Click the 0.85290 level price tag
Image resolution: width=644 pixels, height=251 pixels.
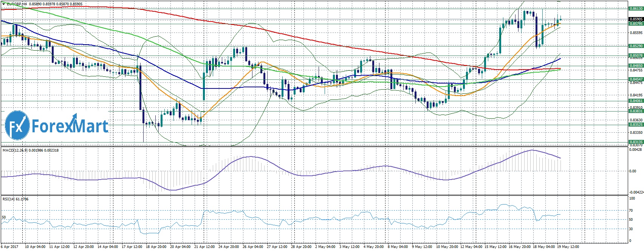(636, 46)
